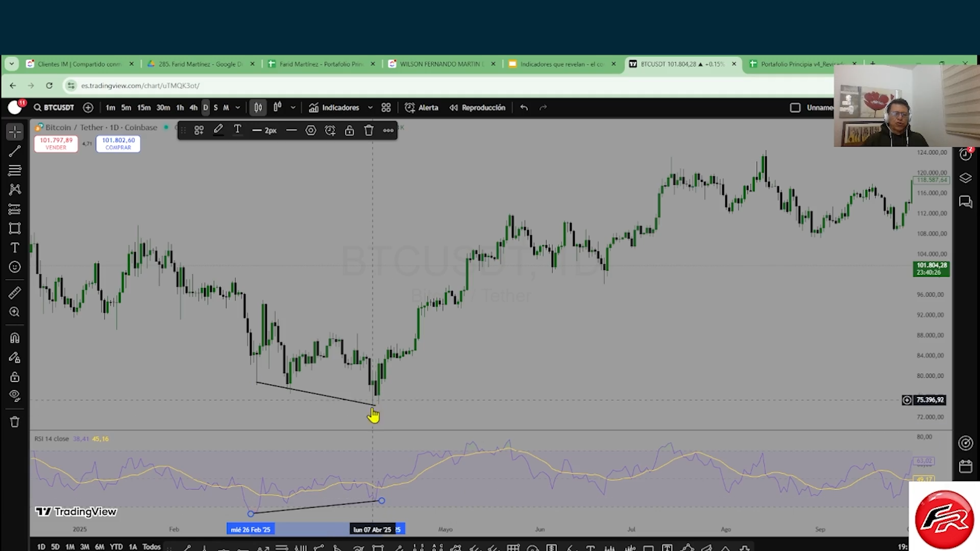980x551 pixels.
Task: Open the pattern drawing tools
Action: 15,189
